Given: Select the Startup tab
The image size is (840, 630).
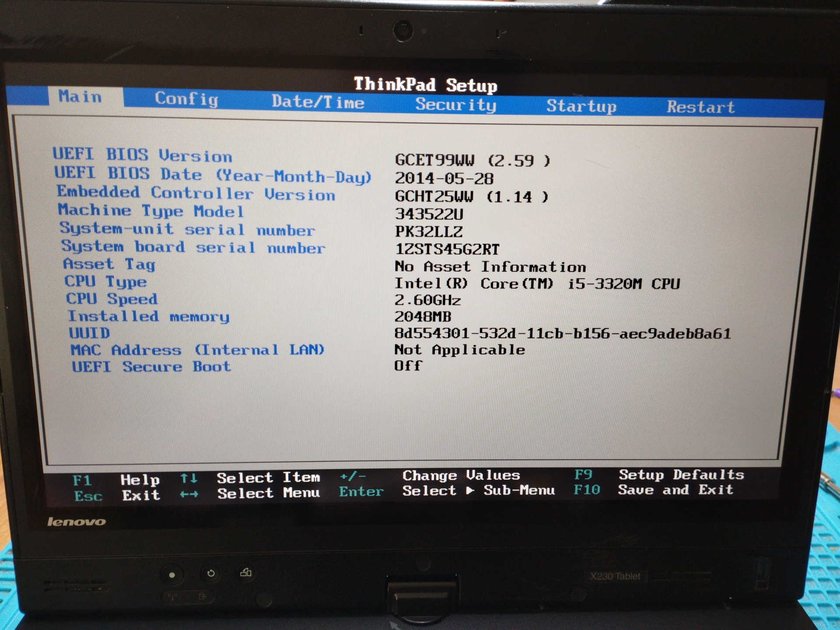Looking at the screenshot, I should pyautogui.click(x=581, y=106).
